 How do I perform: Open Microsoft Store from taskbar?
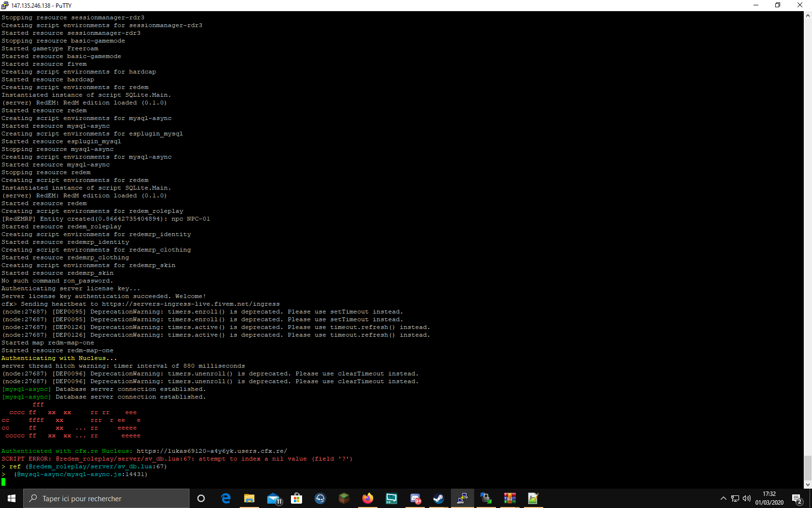click(297, 498)
